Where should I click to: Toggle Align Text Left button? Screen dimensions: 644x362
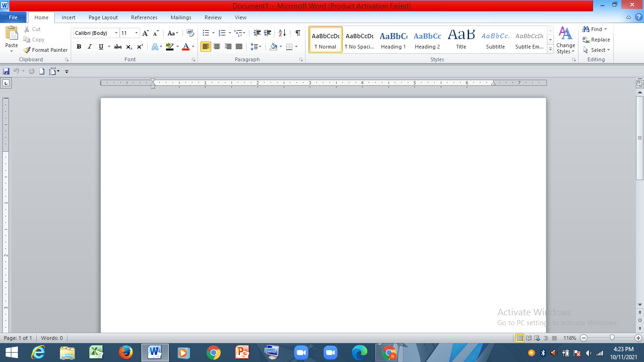click(x=206, y=47)
